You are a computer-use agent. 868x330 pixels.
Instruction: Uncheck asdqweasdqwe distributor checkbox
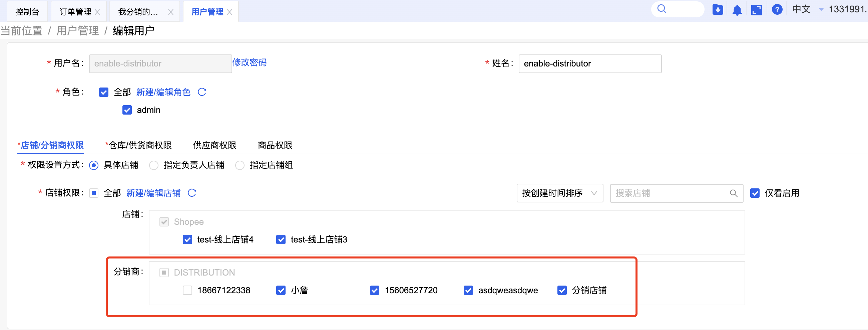coord(468,290)
